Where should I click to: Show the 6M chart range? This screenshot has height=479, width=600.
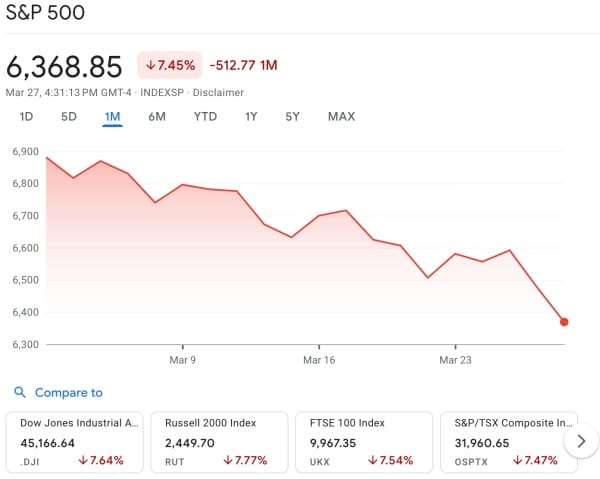tap(157, 117)
